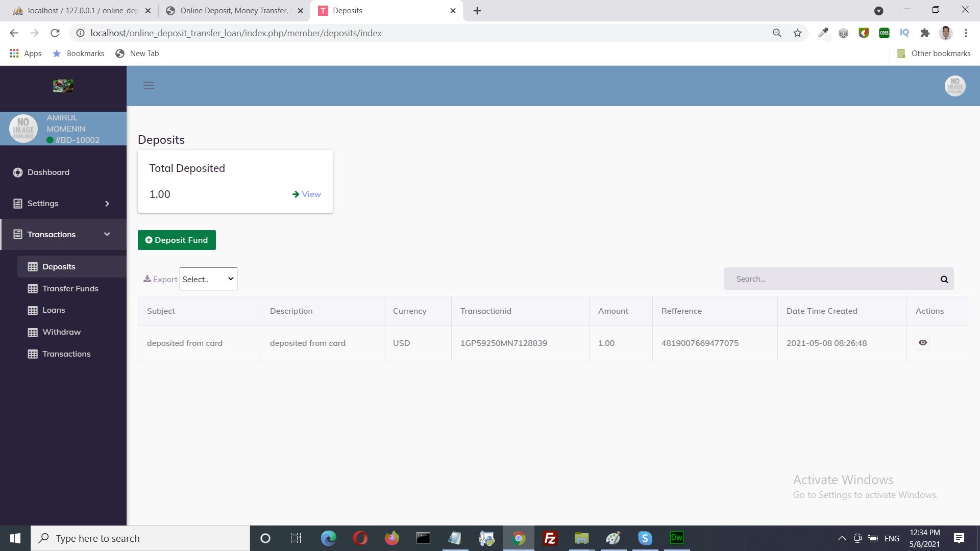This screenshot has width=980, height=551.
Task: Go to the Withdraw menu item
Action: (61, 332)
